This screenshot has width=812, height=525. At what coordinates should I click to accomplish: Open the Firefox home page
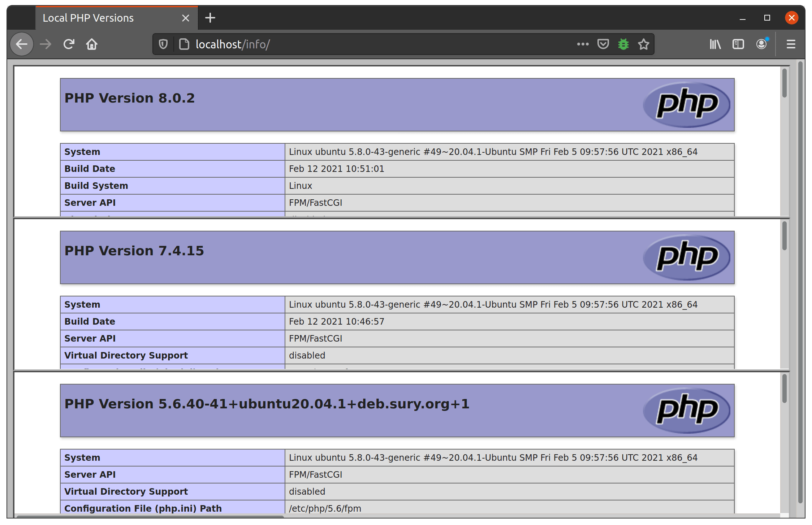[92, 44]
